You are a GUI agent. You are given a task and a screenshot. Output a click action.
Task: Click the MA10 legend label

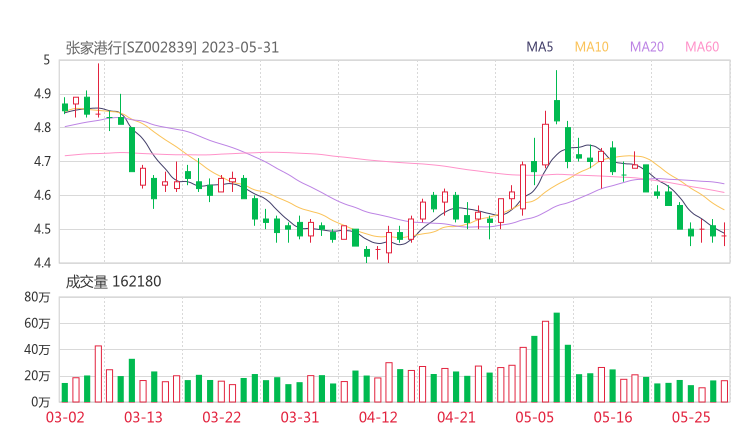click(x=591, y=47)
